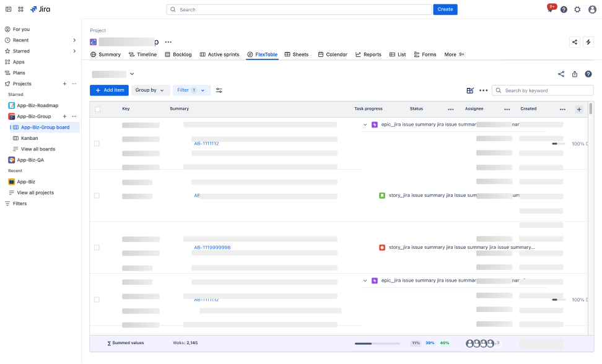Viewport: 602px width, 364px height.
Task: Click the table layout checkmark icon
Action: pos(470,90)
